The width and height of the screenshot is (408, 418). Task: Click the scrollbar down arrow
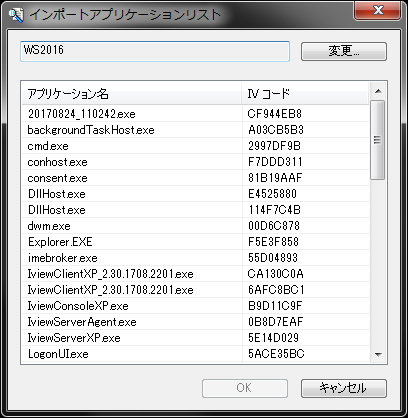pos(378,354)
